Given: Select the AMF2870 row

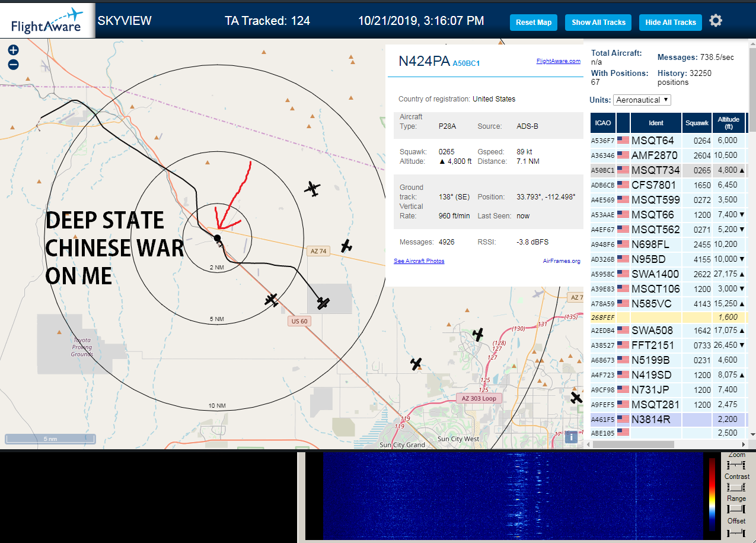Looking at the screenshot, I should [x=668, y=155].
